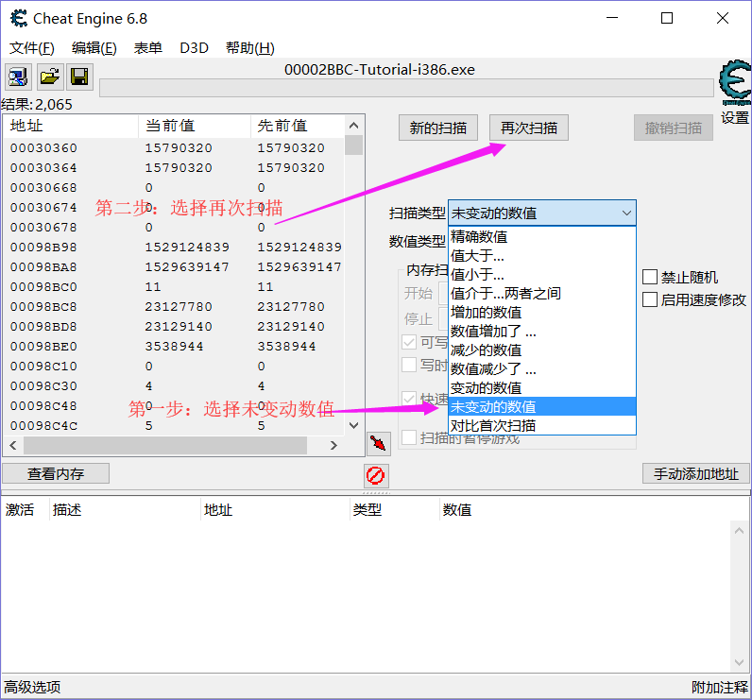Select 增加的数值 option

pyautogui.click(x=542, y=312)
